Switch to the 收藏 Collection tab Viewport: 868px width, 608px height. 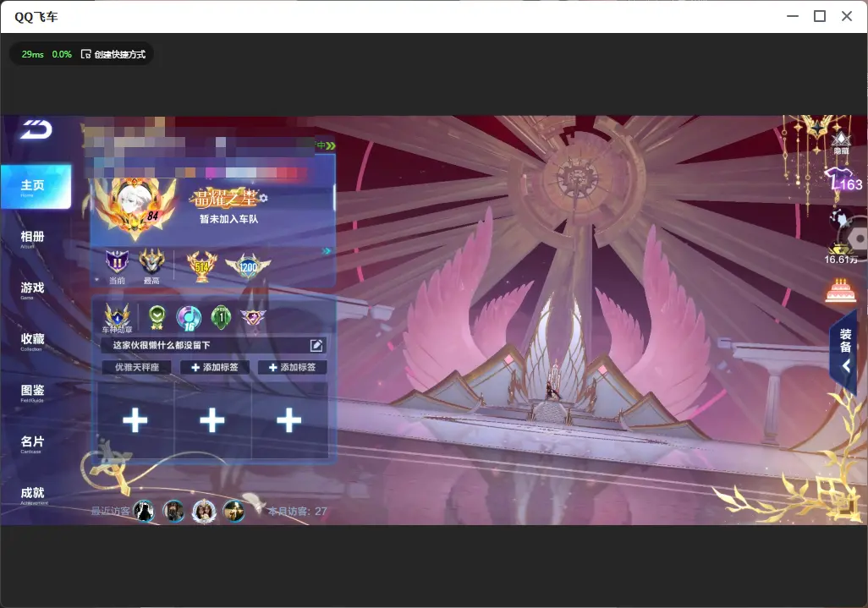(x=33, y=341)
